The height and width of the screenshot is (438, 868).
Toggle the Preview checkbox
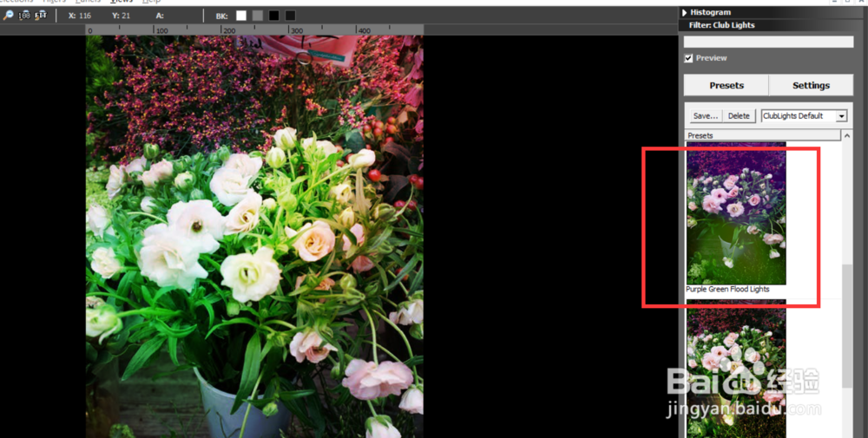click(688, 58)
